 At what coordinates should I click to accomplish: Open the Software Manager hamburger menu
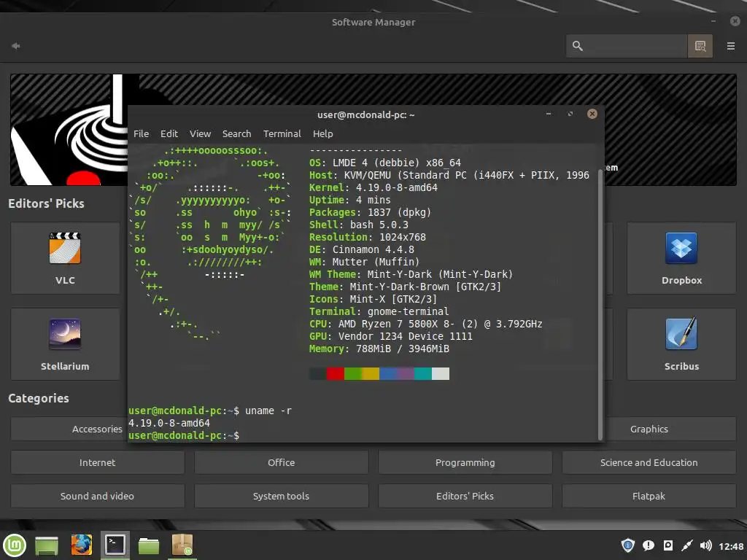730,46
